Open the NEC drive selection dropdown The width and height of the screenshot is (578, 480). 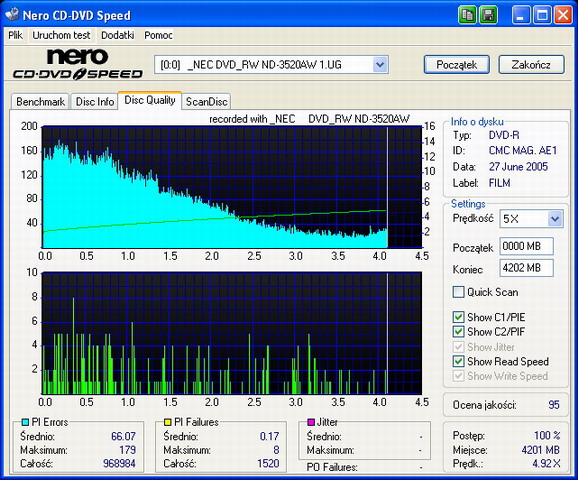(x=380, y=65)
